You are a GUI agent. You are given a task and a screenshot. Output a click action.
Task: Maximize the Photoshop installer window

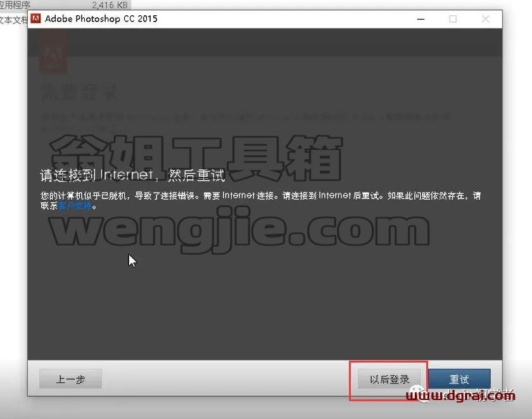[453, 19]
